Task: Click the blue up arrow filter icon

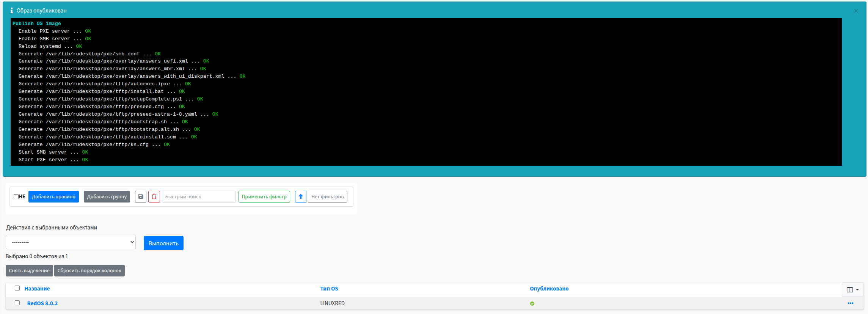Action: click(x=301, y=196)
